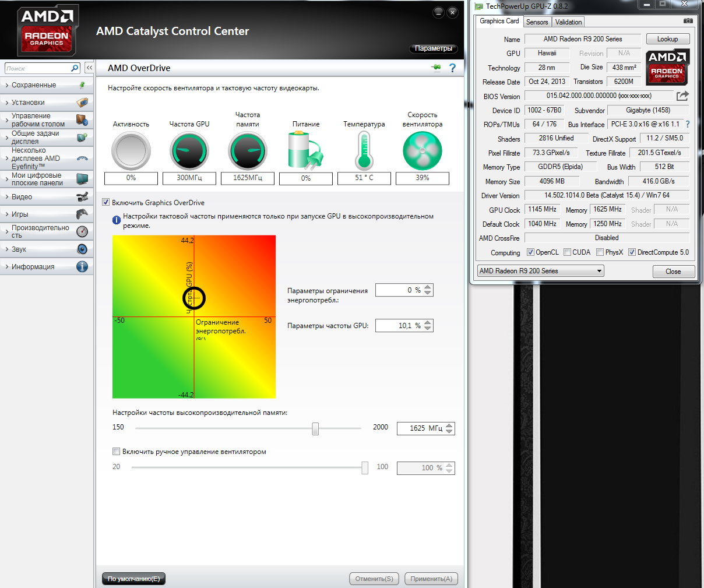The width and height of the screenshot is (704, 588).
Task: Click the green pin icon beside help
Action: pos(436,68)
